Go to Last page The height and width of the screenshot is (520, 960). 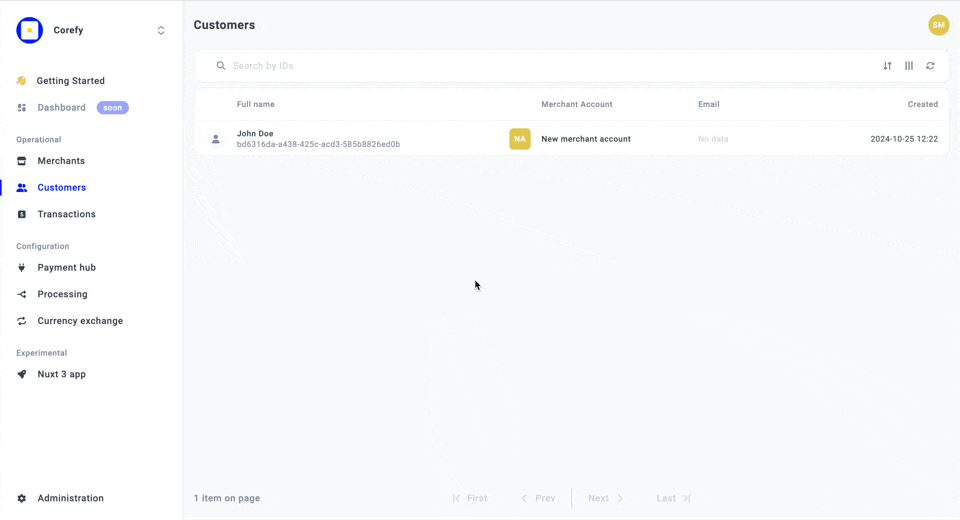(x=673, y=499)
